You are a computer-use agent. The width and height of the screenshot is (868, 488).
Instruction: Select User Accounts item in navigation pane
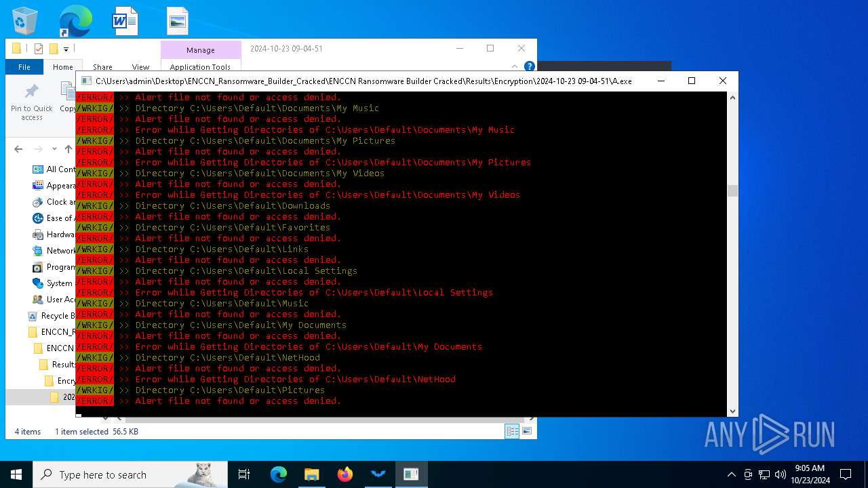pos(54,300)
